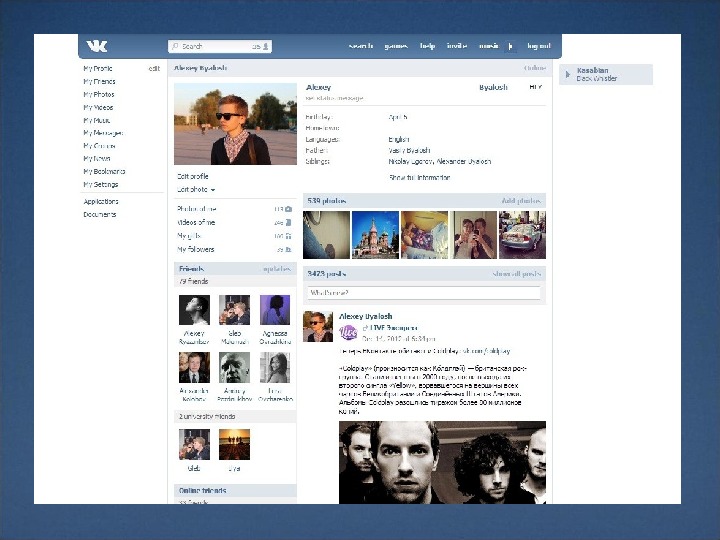Click the What's new post field
The width and height of the screenshot is (720, 540).
point(424,292)
